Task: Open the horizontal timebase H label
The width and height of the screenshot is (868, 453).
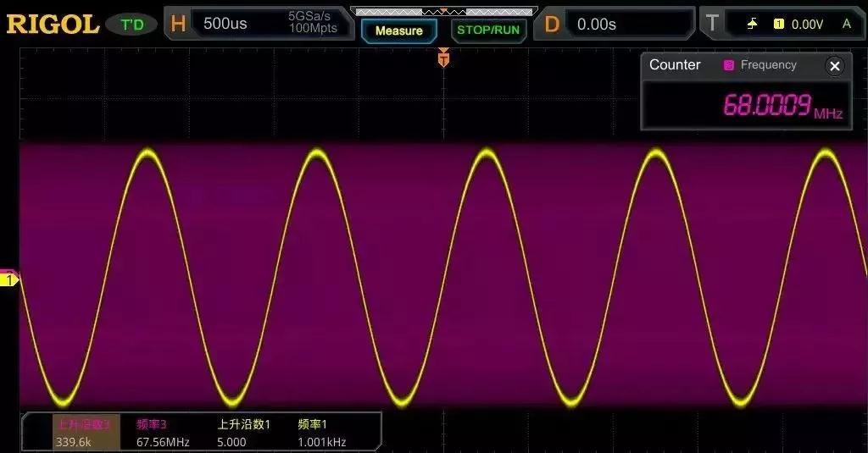Action: click(178, 24)
